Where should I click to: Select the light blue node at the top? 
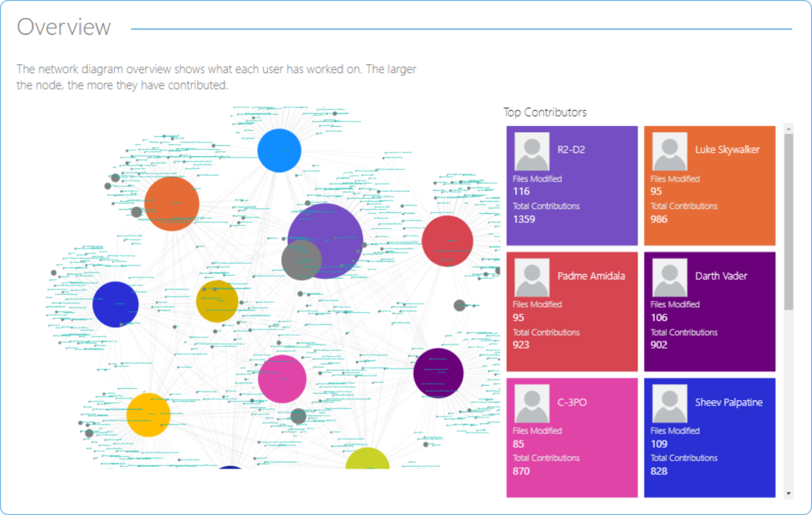coord(279,151)
